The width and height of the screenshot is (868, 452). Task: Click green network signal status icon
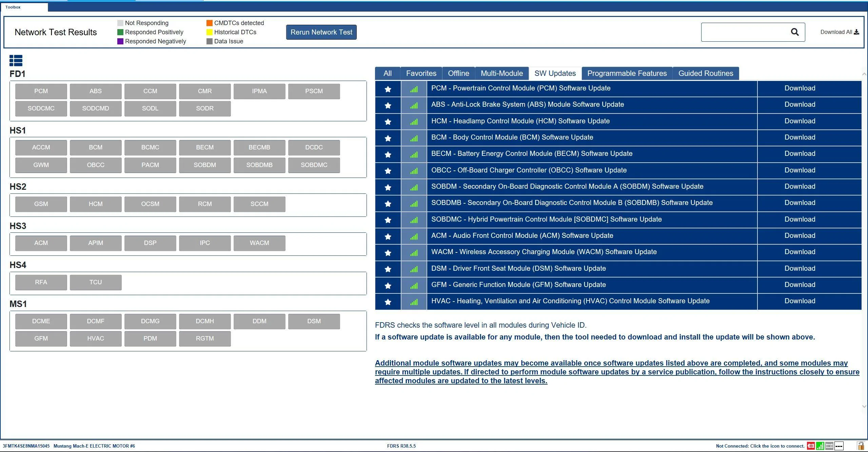point(820,446)
